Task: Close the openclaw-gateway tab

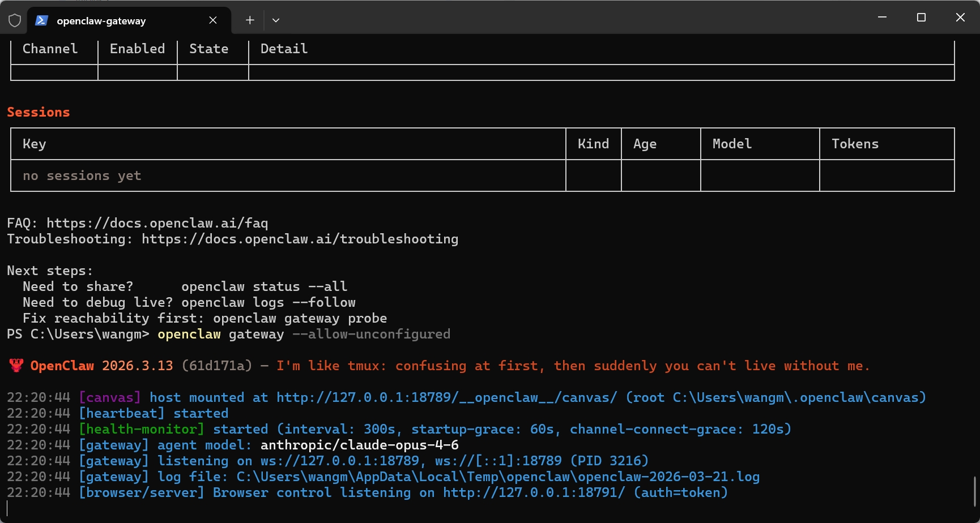Action: tap(213, 20)
